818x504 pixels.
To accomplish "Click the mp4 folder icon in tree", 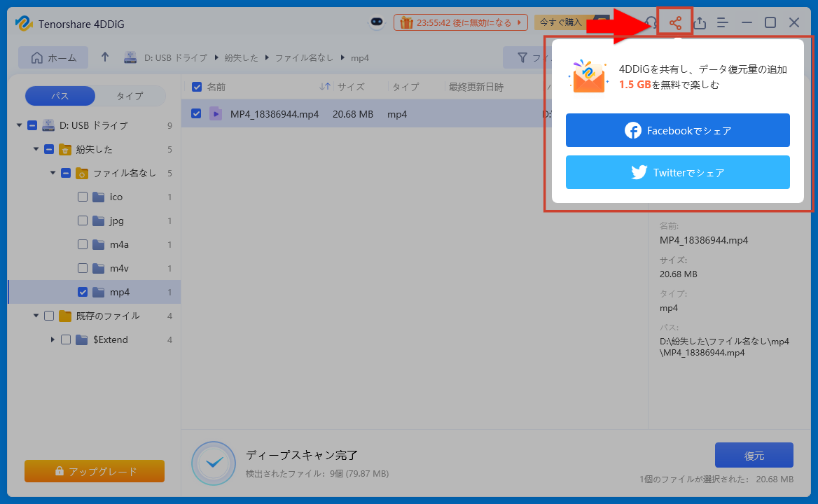I will tap(99, 292).
